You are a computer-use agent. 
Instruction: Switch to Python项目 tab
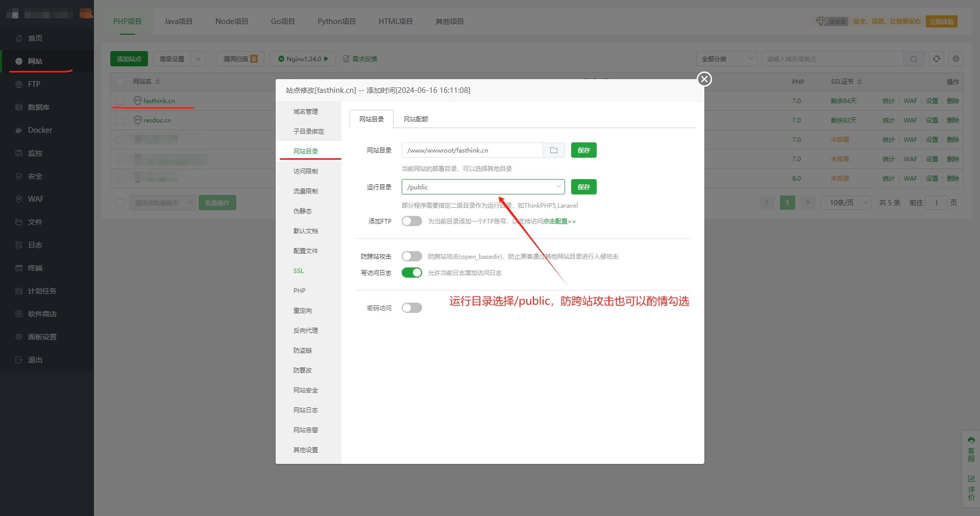[x=336, y=21]
